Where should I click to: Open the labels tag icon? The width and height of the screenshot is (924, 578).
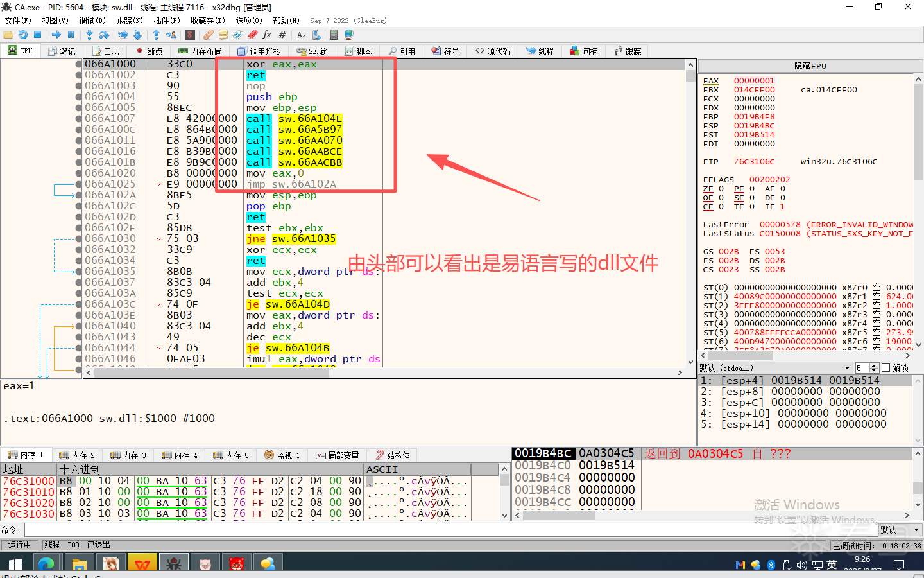(238, 35)
